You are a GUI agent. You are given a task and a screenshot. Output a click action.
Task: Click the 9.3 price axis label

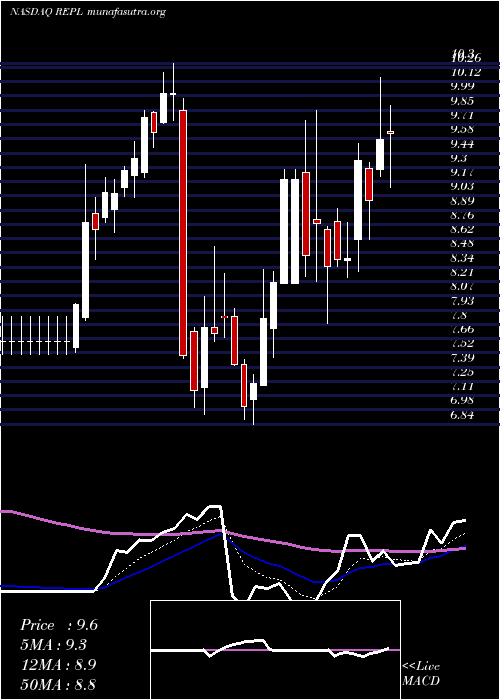(x=459, y=158)
